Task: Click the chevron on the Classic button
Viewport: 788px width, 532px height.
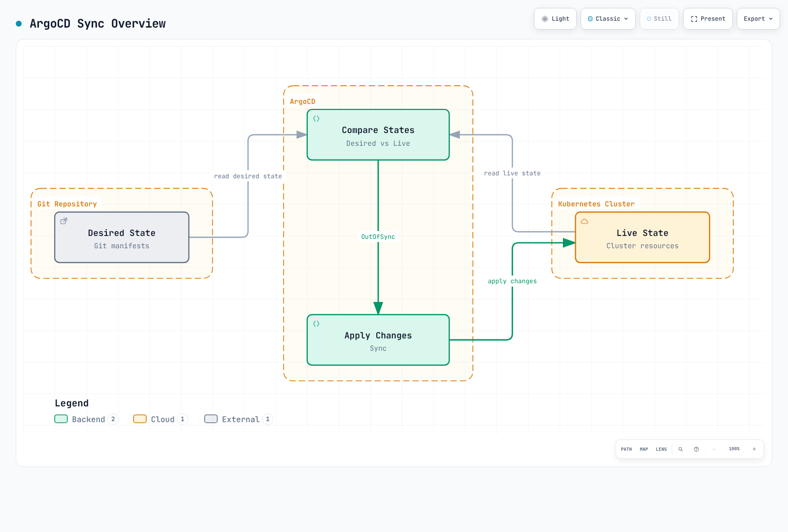Action: (x=626, y=19)
